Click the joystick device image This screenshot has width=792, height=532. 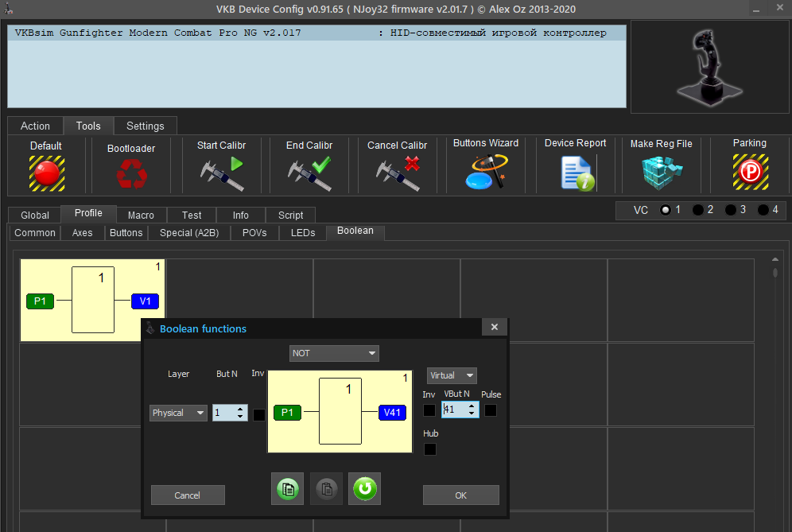pos(709,67)
